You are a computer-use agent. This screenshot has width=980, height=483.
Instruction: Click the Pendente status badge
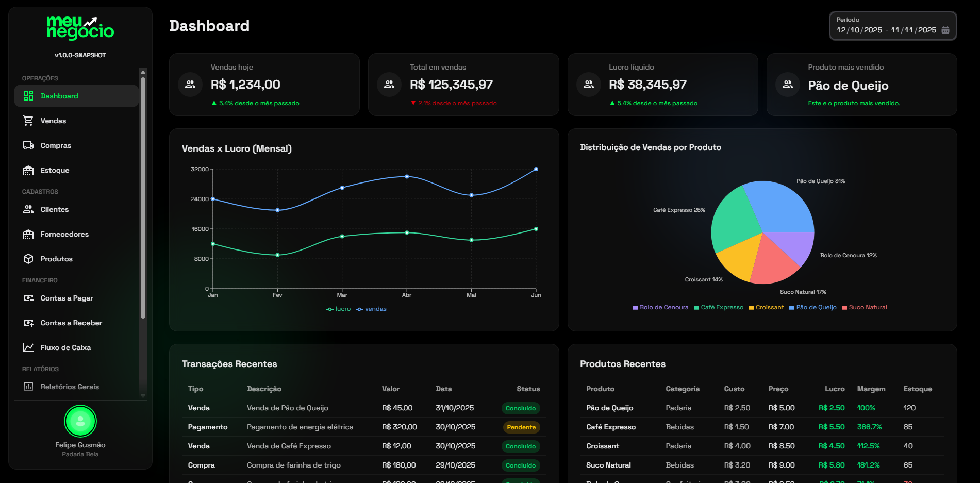pyautogui.click(x=521, y=427)
